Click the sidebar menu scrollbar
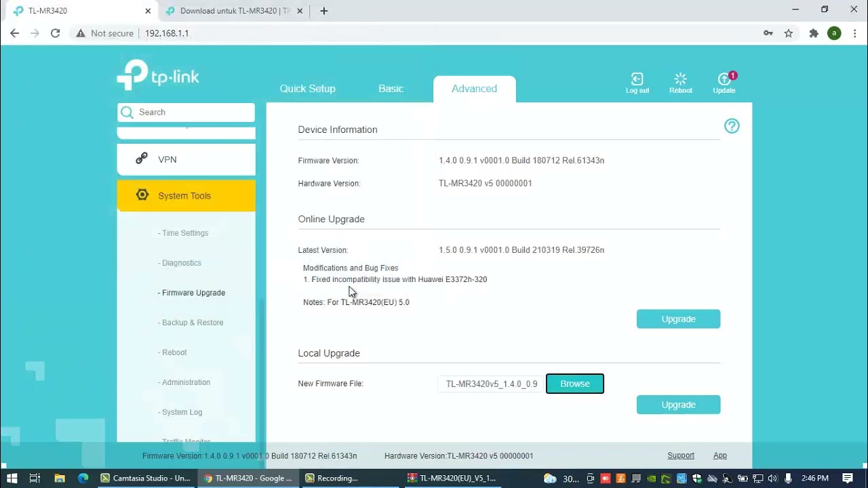 tap(263, 370)
